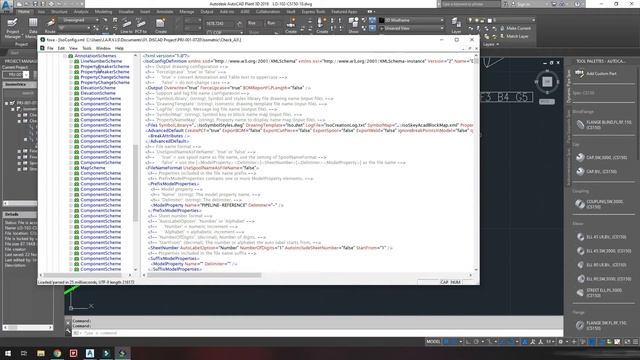Click the MODEL space button

(433, 342)
